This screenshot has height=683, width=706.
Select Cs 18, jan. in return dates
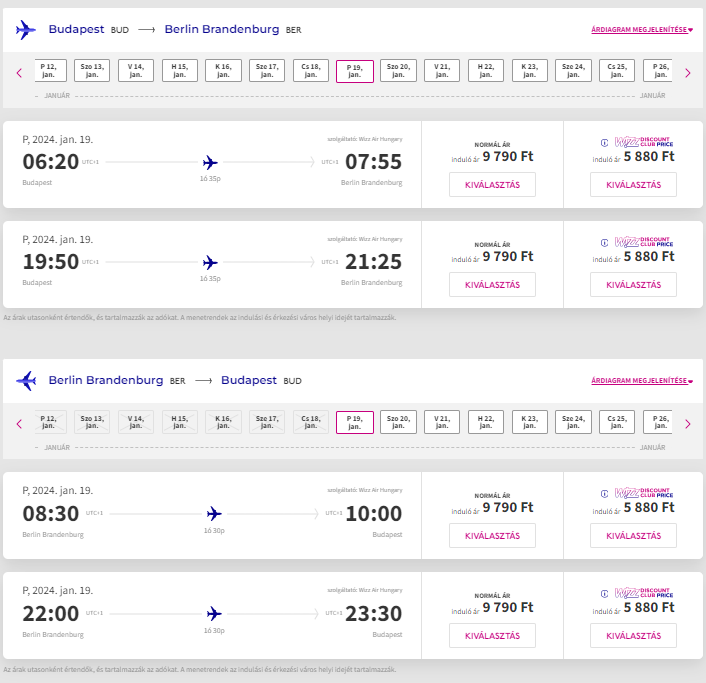(x=311, y=422)
